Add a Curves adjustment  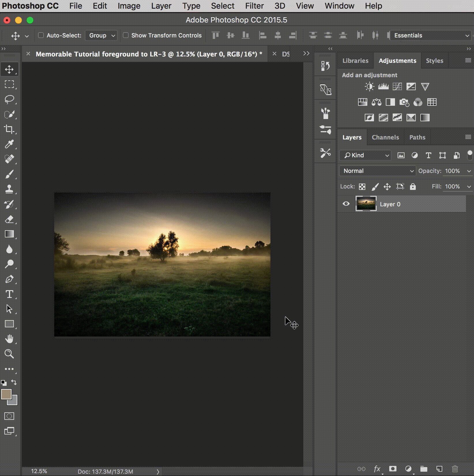coord(397,87)
